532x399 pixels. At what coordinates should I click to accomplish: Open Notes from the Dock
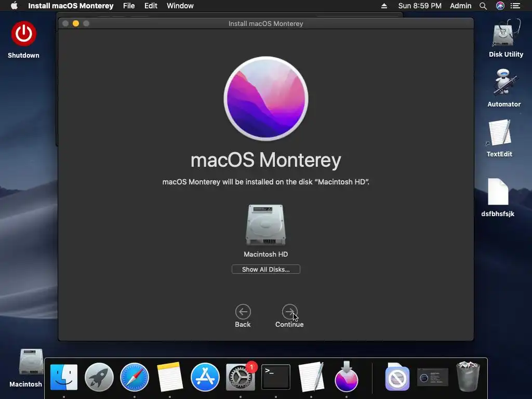pyautogui.click(x=170, y=377)
